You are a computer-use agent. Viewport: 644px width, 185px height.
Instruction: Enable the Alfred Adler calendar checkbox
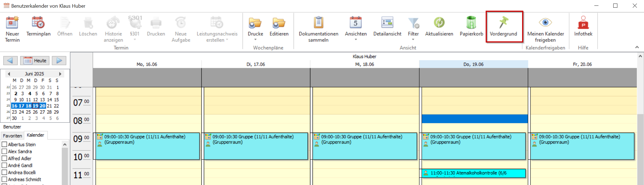(x=4, y=158)
